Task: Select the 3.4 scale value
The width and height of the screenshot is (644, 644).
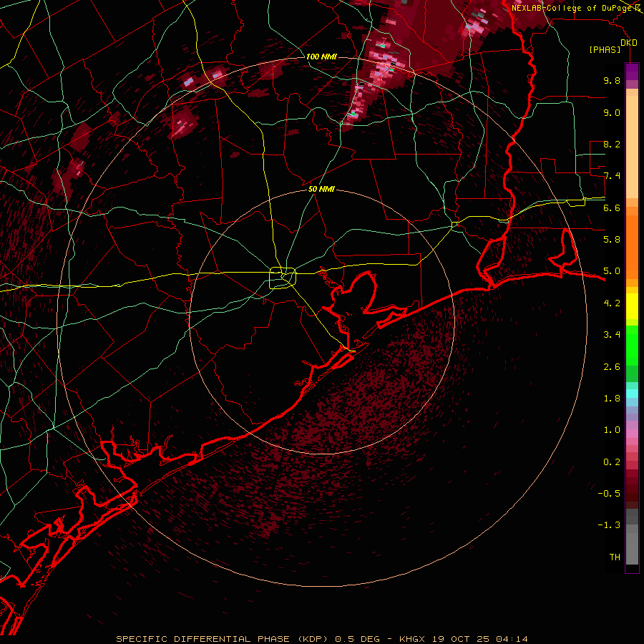Action: pos(612,334)
